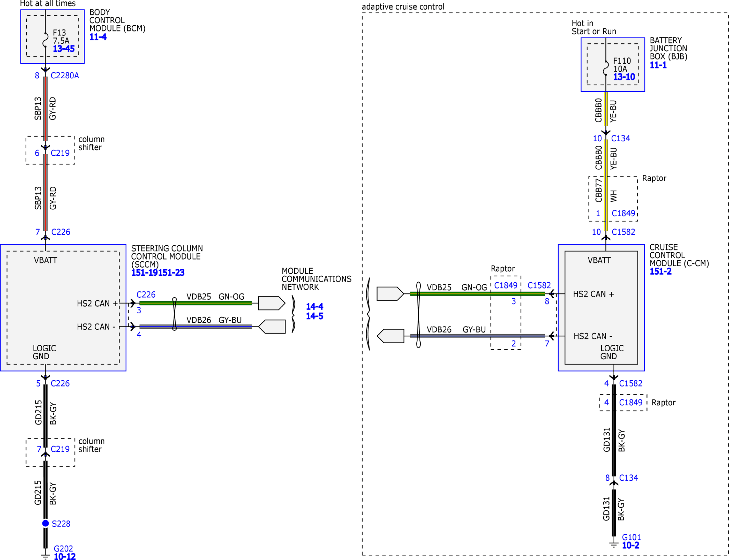The width and height of the screenshot is (729, 560).
Task: Select C226 connector label at pin 5
Action: (x=60, y=383)
